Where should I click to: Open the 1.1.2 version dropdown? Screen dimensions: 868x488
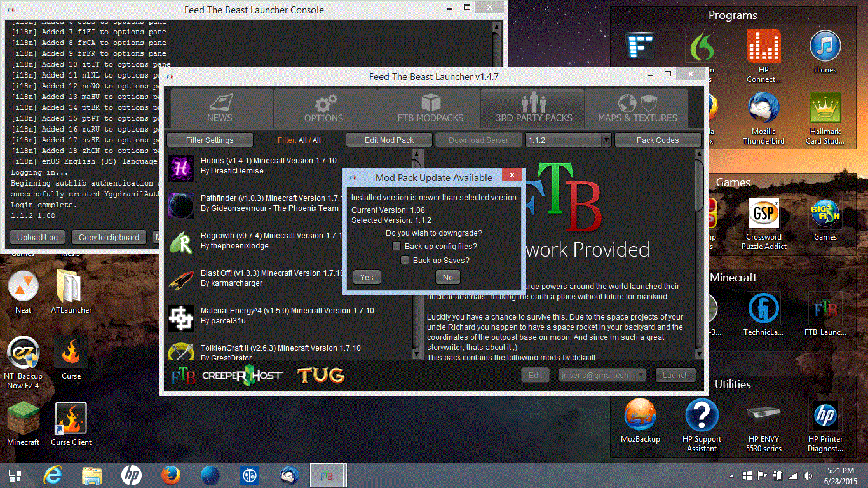[x=568, y=140]
